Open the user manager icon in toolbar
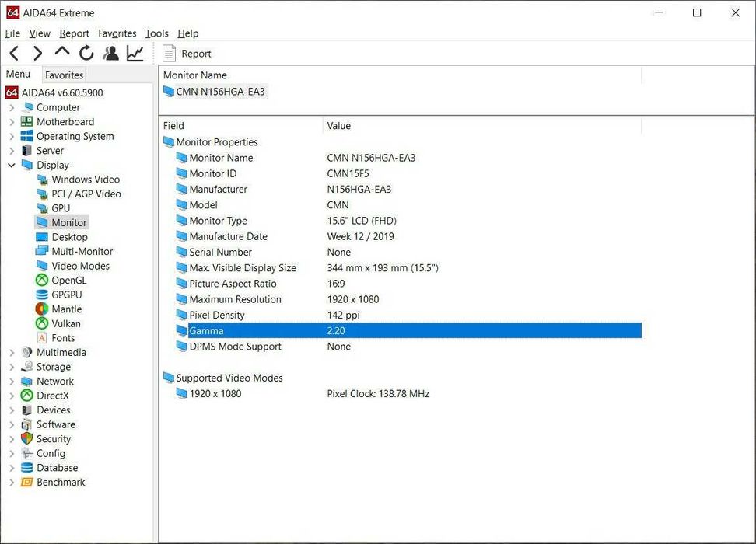The height and width of the screenshot is (544, 756). pos(111,53)
